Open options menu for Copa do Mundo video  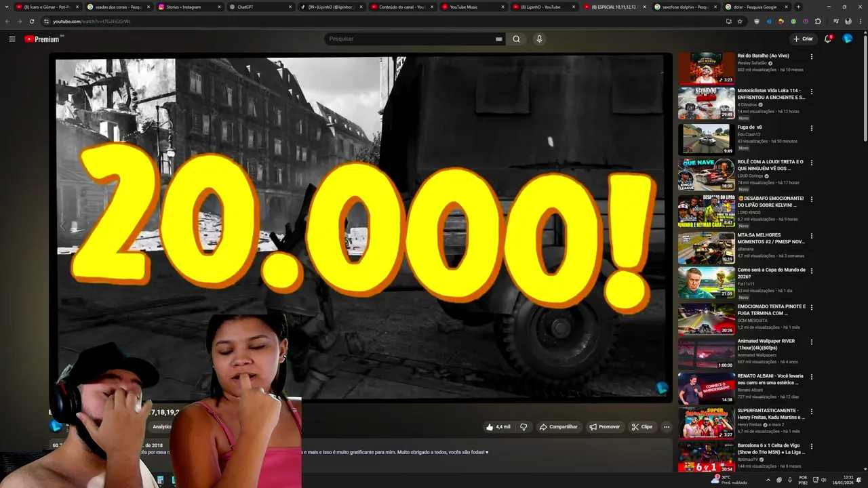click(x=812, y=270)
